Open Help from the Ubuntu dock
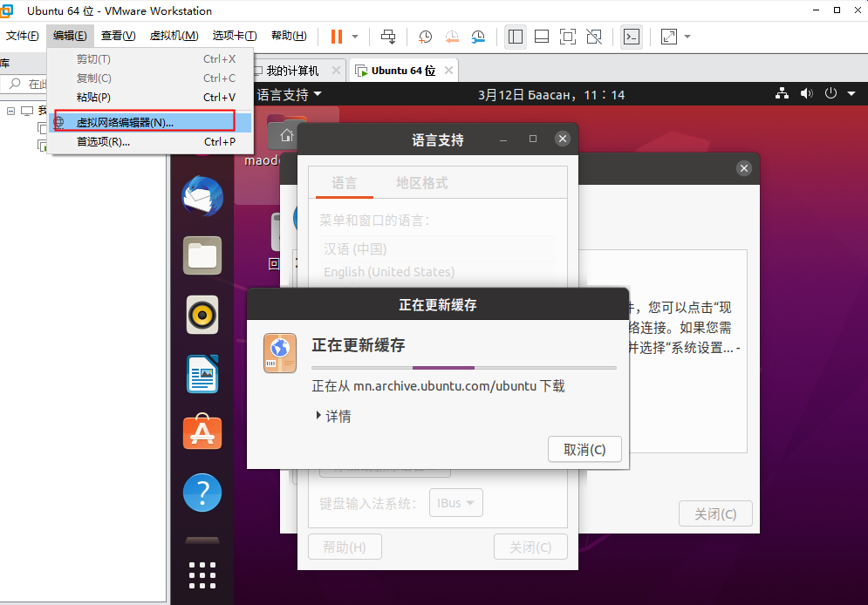 [x=202, y=493]
